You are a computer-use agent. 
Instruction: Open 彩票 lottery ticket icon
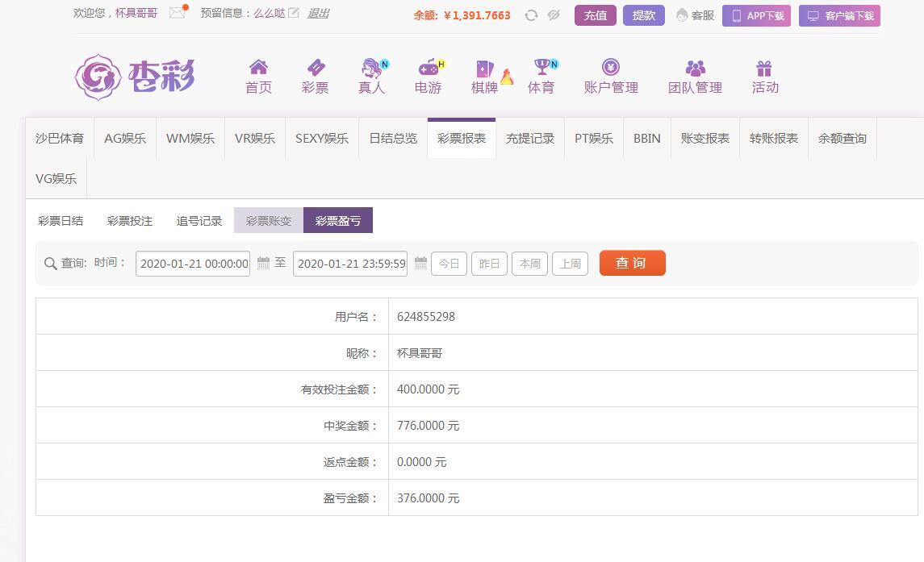(316, 67)
